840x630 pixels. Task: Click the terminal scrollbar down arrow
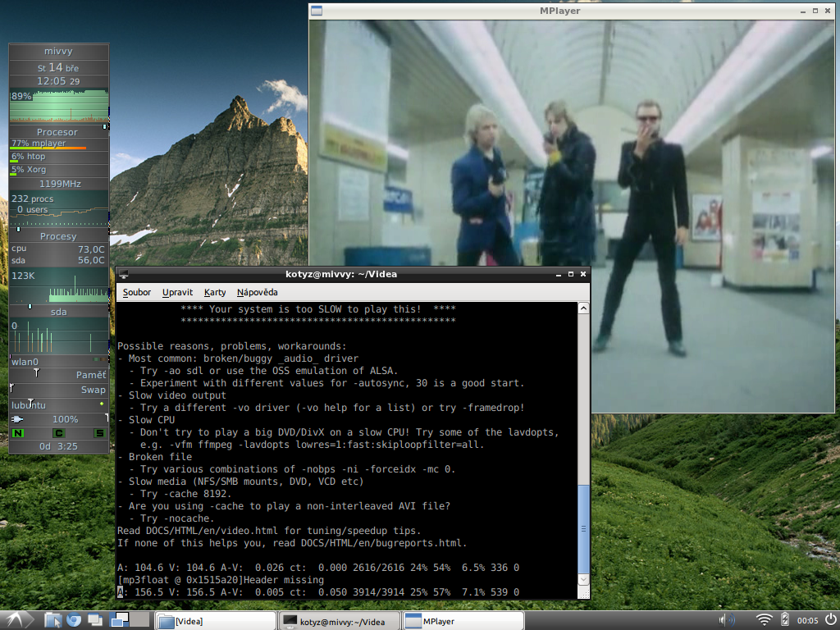pyautogui.click(x=583, y=579)
